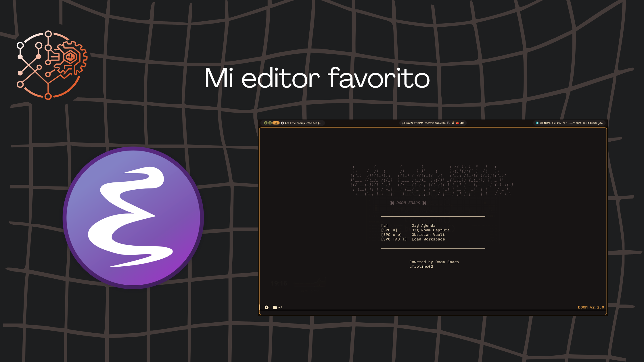Click the '~/' directory path in modeline
Image resolution: width=644 pixels, height=362 pixels.
pos(280,307)
